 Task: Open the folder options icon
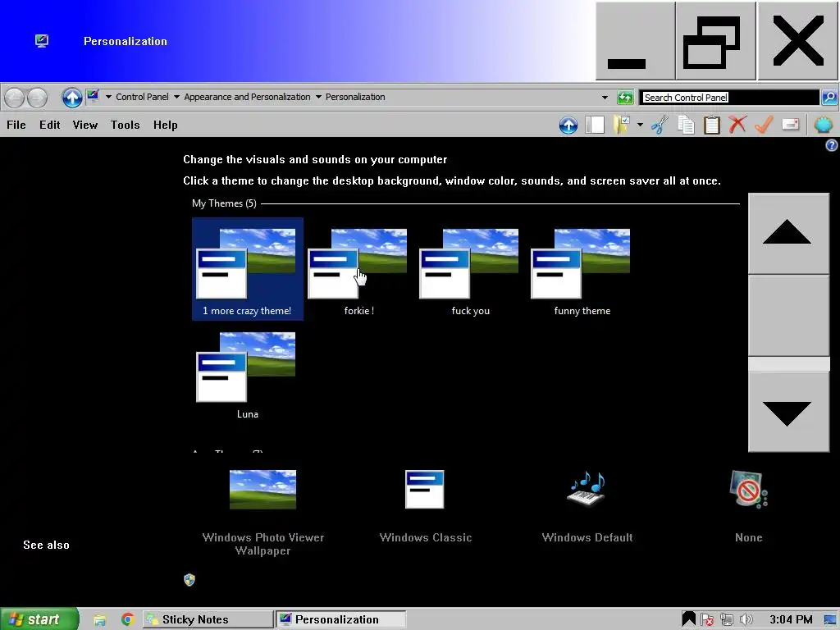pos(622,125)
